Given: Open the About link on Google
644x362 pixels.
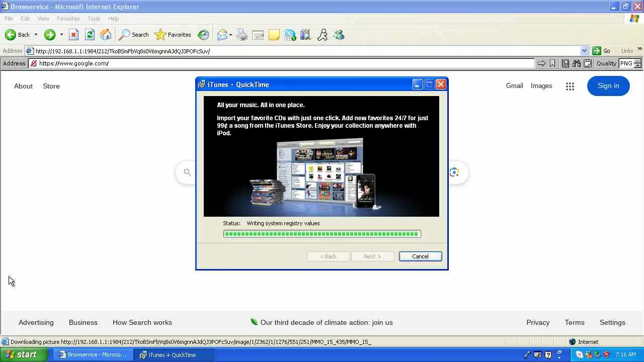Looking at the screenshot, I should tap(23, 86).
